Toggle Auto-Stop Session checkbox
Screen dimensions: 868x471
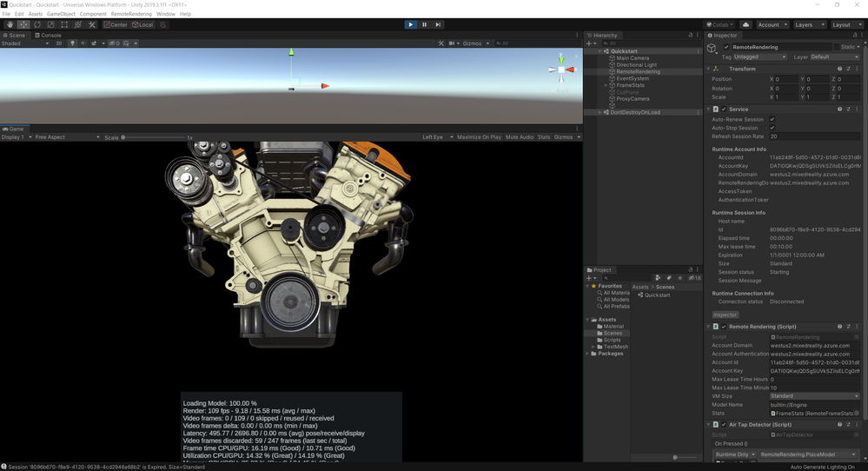pyautogui.click(x=772, y=128)
